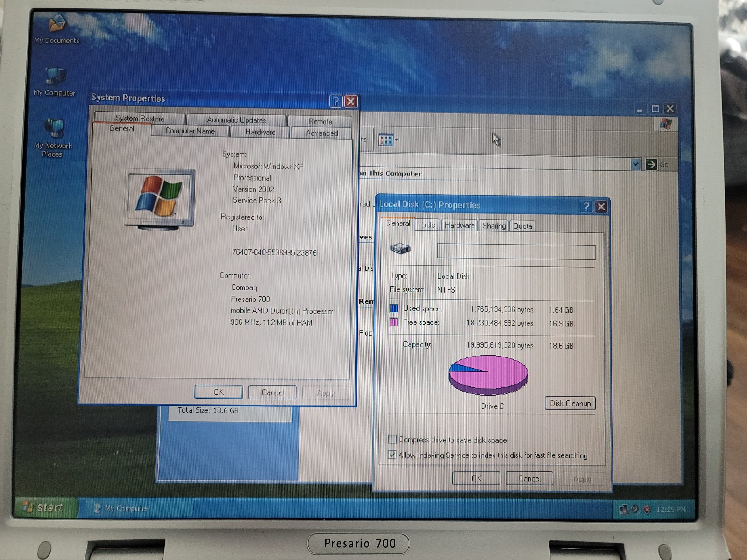Click Cancel in System Properties

coord(273,392)
